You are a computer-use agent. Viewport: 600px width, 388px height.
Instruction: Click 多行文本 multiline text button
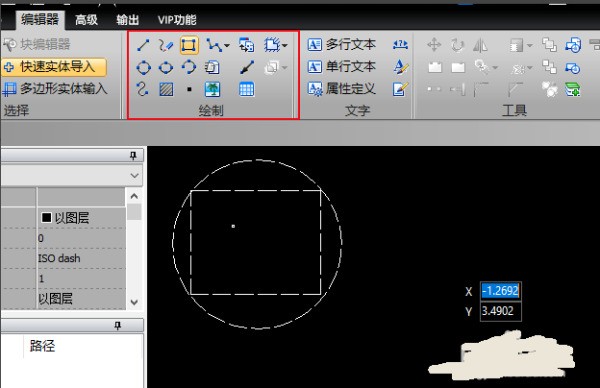[342, 44]
